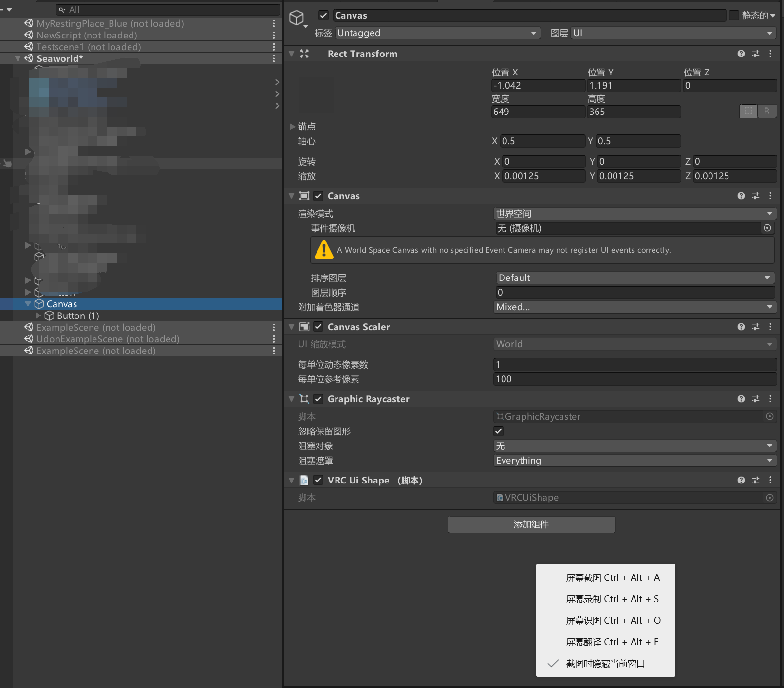Click the 添加组件 add component button
Viewport: 784px width, 688px height.
(x=531, y=524)
